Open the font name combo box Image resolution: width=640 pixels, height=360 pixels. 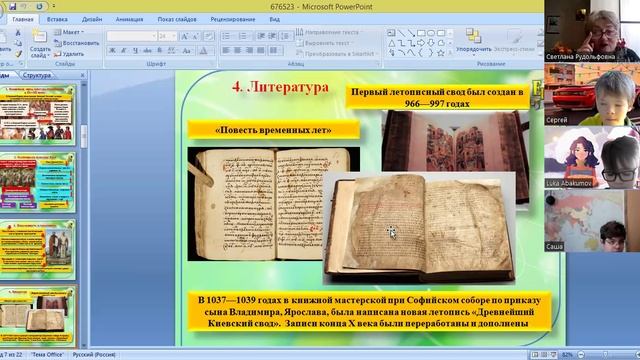point(131,36)
